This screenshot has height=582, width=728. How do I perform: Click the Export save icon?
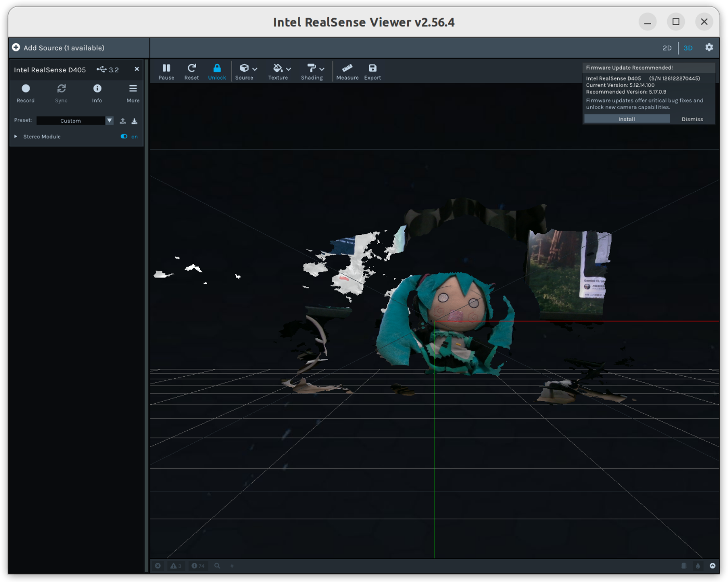pyautogui.click(x=372, y=71)
